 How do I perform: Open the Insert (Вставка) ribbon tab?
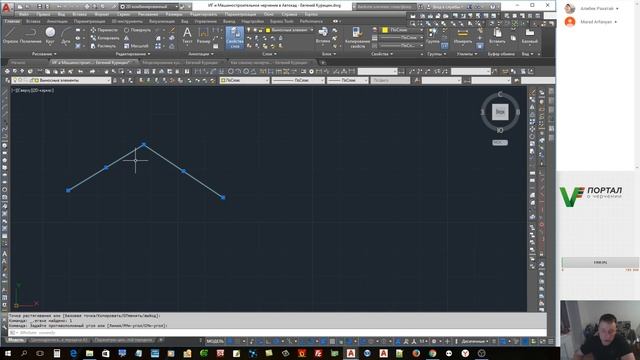click(x=33, y=21)
